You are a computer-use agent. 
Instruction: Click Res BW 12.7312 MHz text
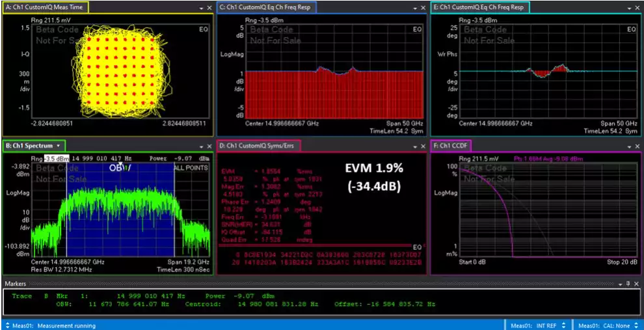pos(62,269)
